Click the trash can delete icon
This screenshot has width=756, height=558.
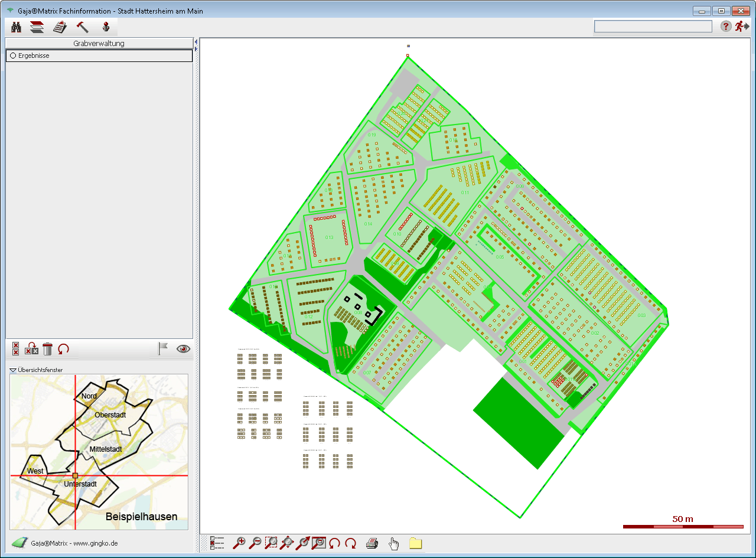[x=48, y=349]
